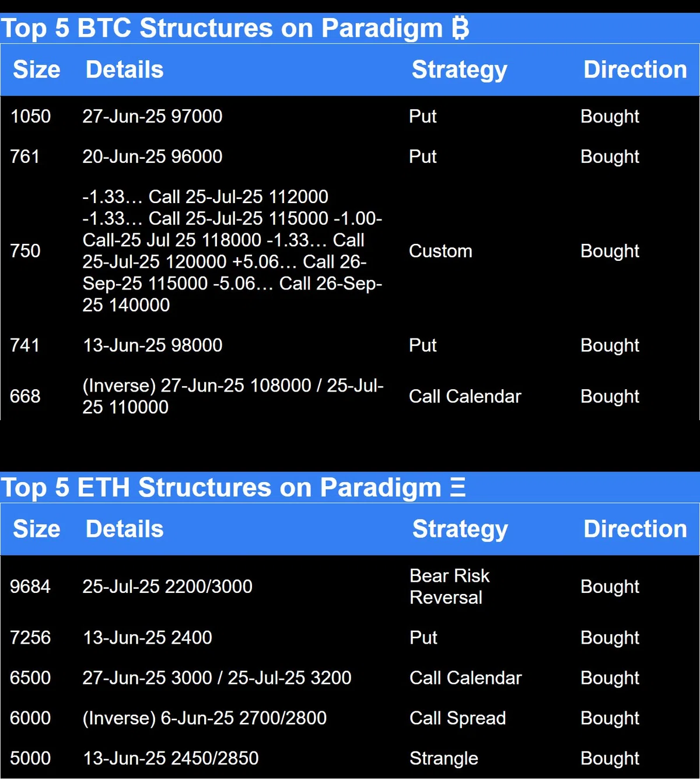The height and width of the screenshot is (779, 700).
Task: Click the 'Custom' strategy cell
Action: [440, 251]
